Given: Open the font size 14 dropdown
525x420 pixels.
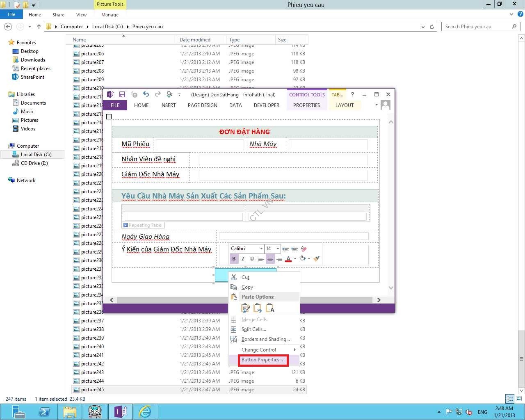Looking at the screenshot, I should click(278, 249).
